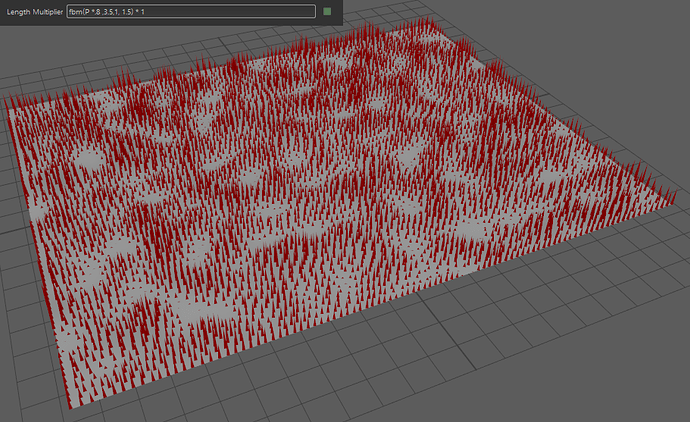Click the Length Multiplier label
The width and height of the screenshot is (690, 422).
37,11
